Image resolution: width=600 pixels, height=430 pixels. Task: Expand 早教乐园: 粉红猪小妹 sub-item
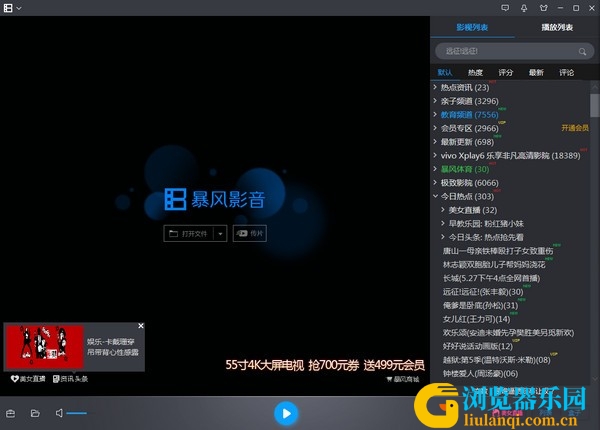tap(443, 223)
